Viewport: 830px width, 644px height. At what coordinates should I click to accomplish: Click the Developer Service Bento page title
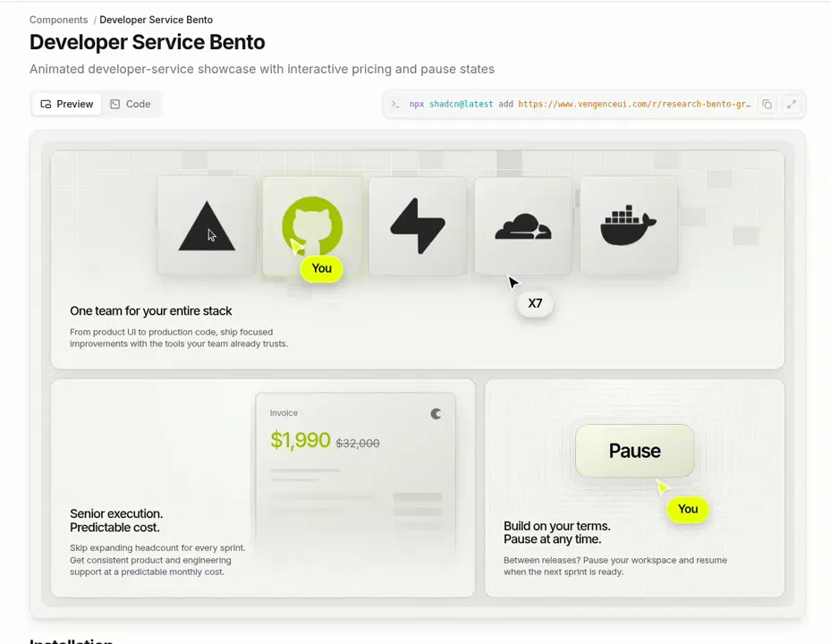148,42
